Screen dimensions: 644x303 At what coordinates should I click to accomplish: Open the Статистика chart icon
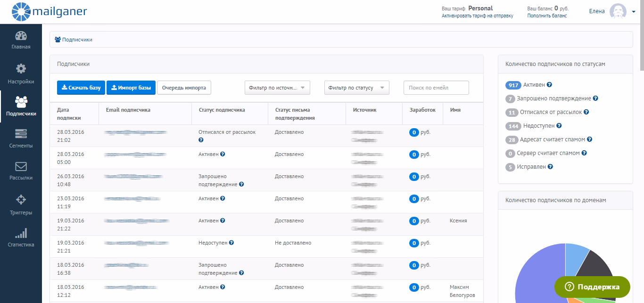21,233
